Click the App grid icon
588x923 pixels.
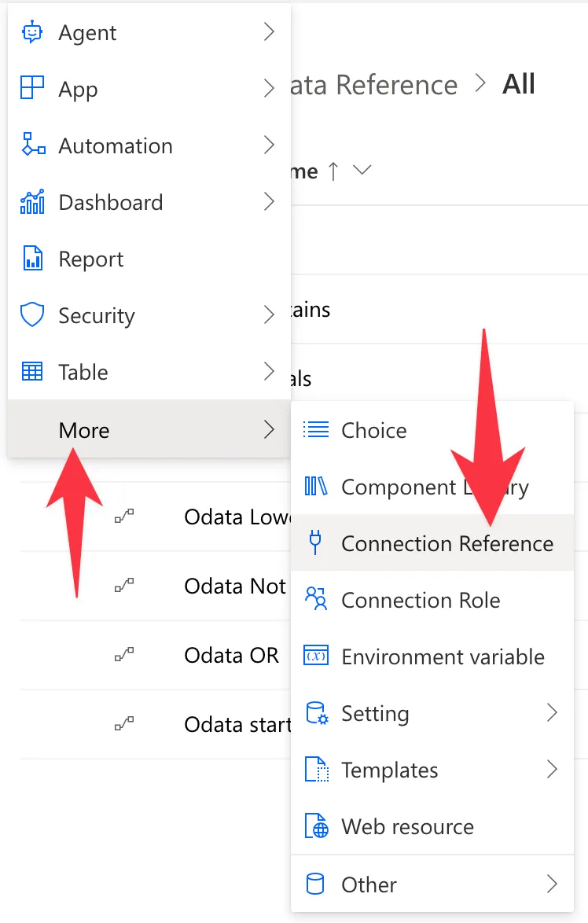31,88
